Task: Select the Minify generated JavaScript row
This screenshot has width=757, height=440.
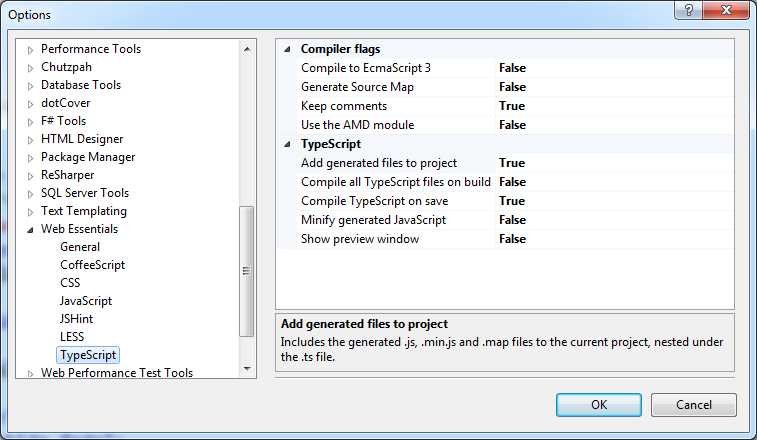Action: 505,220
